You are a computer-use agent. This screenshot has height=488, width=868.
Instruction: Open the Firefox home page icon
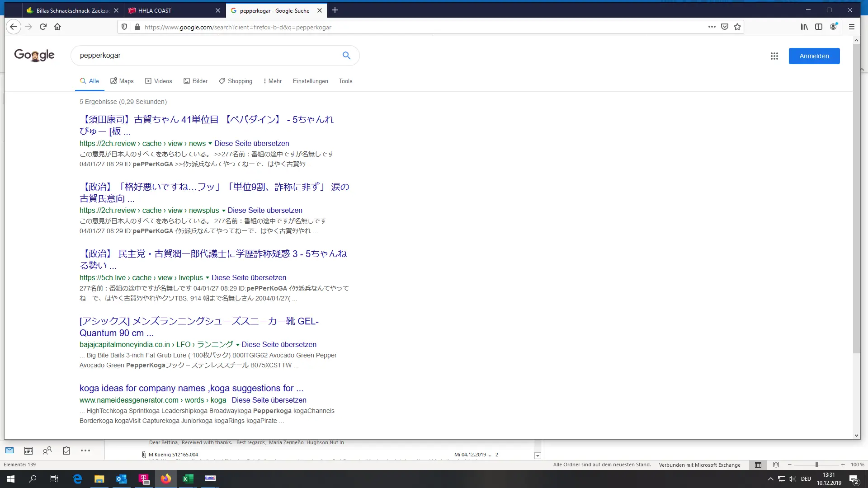(x=57, y=27)
